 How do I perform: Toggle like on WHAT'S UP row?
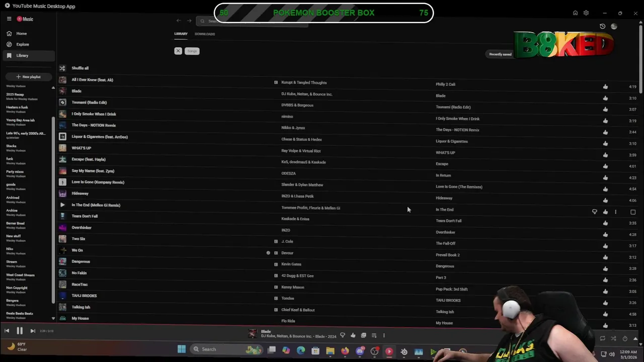605,155
